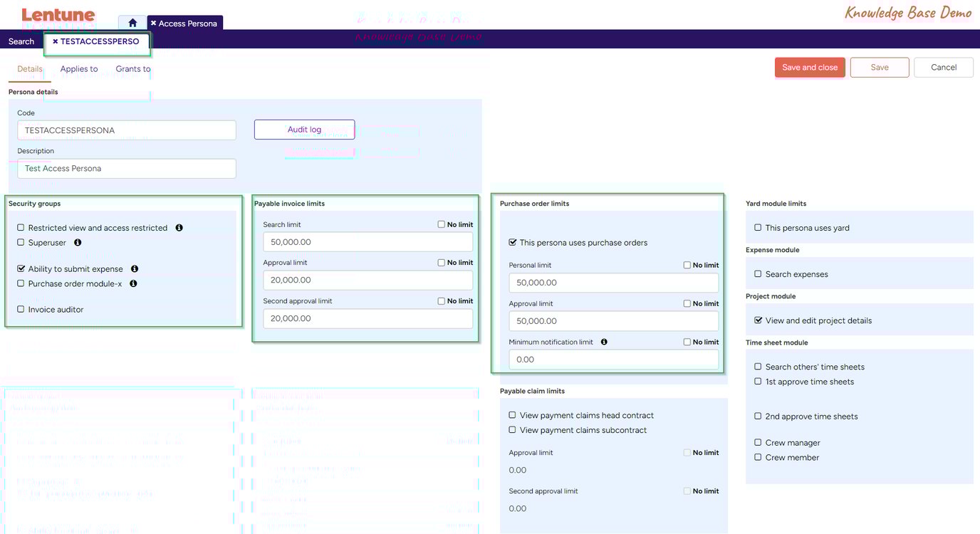
Task: Click the Description input field
Action: [127, 169]
